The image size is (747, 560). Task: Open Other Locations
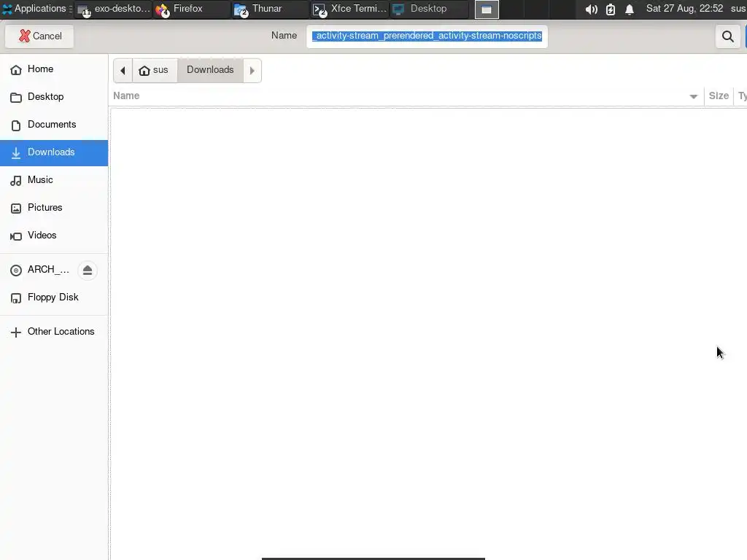point(54,332)
